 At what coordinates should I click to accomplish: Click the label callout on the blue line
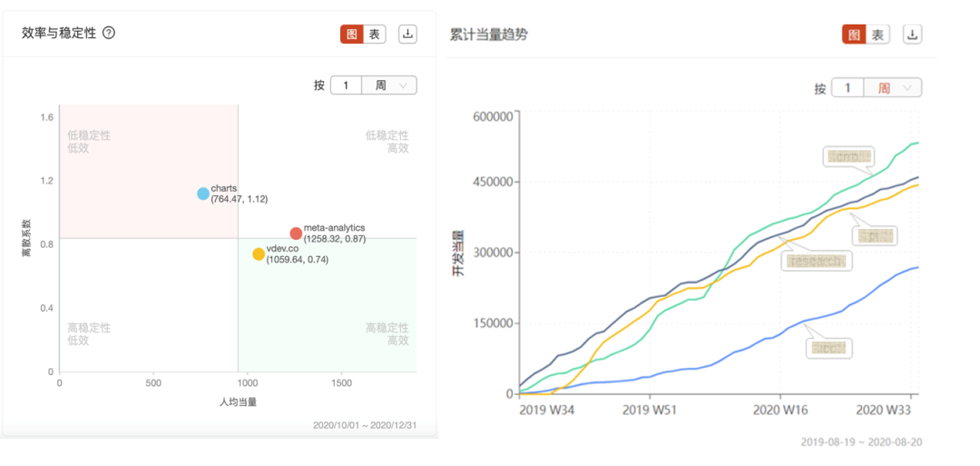coord(829,348)
